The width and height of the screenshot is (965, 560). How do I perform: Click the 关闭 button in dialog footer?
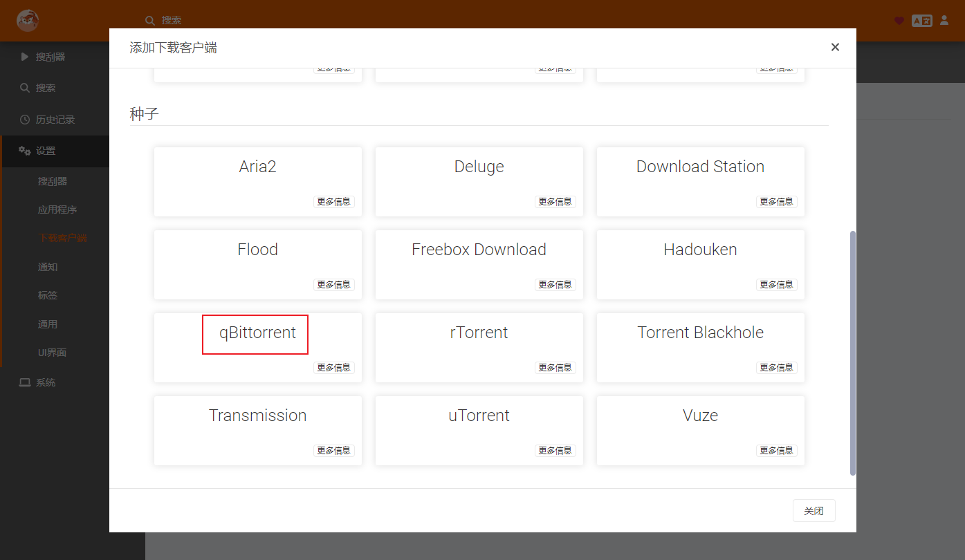coord(814,511)
